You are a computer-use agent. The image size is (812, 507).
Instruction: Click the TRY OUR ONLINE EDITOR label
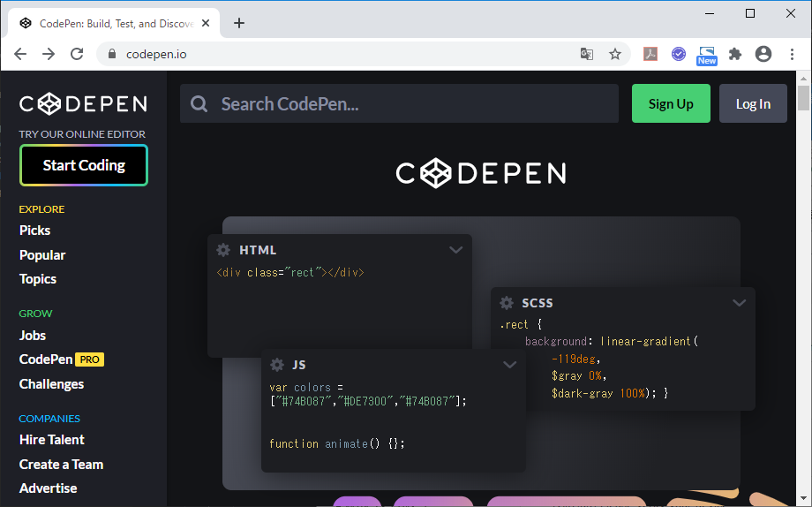click(x=82, y=134)
